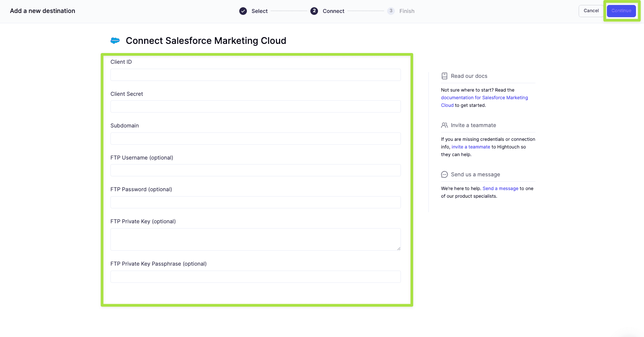
Task: Click the FTP Password input
Action: [255, 202]
